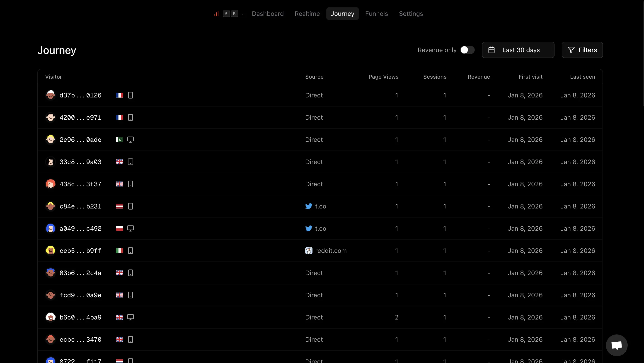Click the Reddit icon next to reddit.com

[x=308, y=251]
